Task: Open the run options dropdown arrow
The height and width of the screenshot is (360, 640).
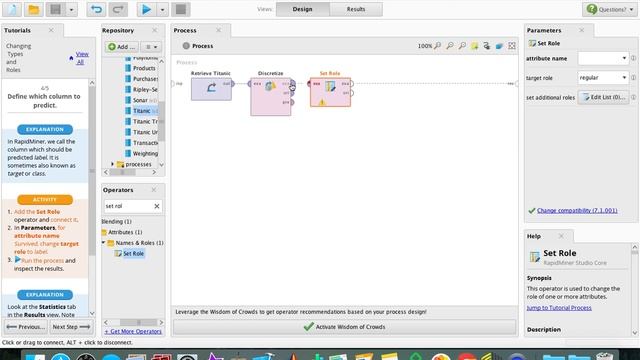Action: click(162, 9)
